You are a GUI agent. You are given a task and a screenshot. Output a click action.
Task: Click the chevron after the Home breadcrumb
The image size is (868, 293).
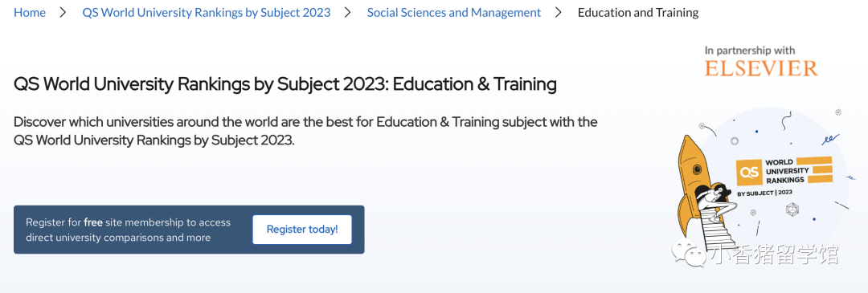(x=63, y=12)
